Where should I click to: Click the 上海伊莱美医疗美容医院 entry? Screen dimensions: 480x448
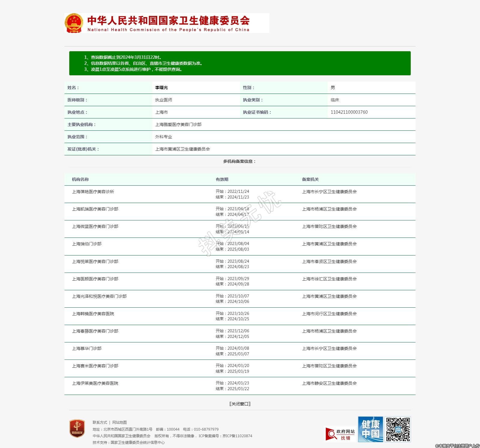click(95, 383)
